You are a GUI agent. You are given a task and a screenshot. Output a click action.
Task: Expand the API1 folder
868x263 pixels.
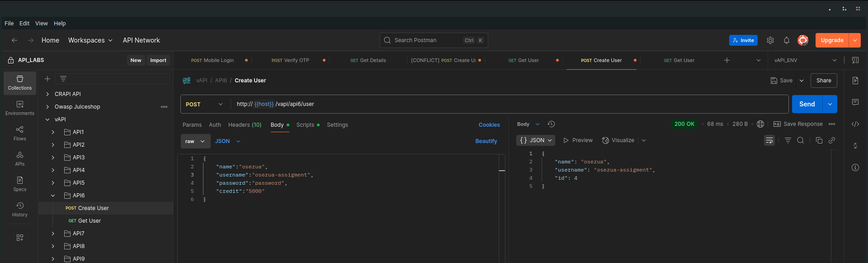coord(53,132)
